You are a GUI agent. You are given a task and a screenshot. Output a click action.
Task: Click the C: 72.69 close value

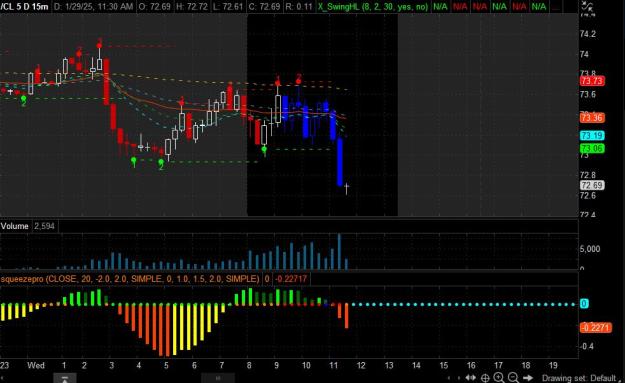[264, 6]
